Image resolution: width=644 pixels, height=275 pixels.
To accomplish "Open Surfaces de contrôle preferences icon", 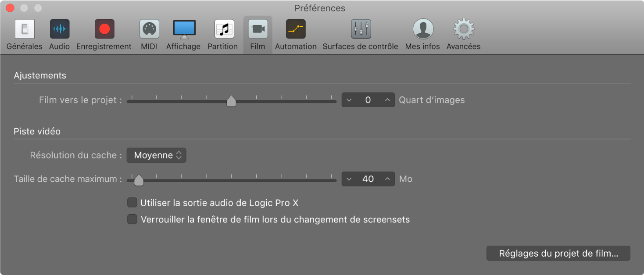I will point(360,28).
